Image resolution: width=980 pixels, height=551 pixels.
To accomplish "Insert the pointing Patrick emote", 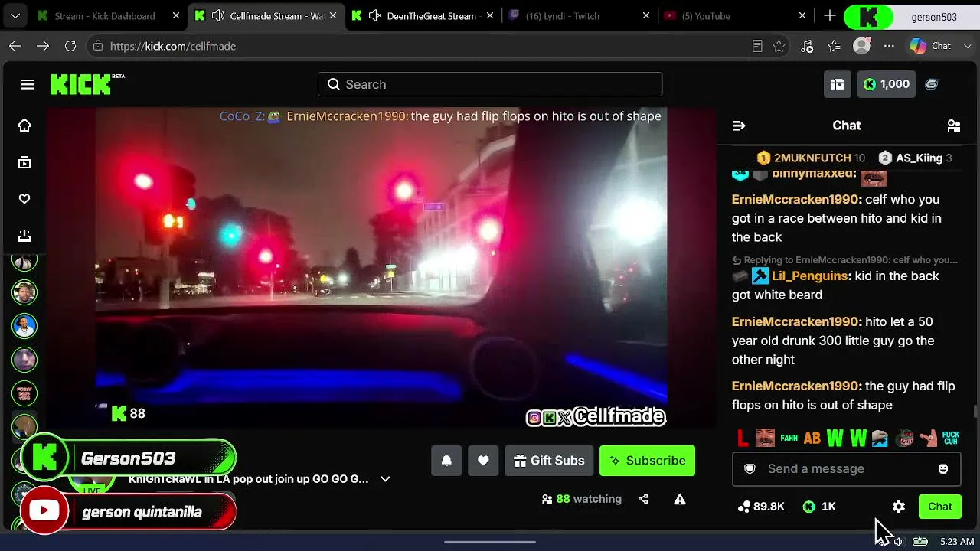I will point(928,439).
